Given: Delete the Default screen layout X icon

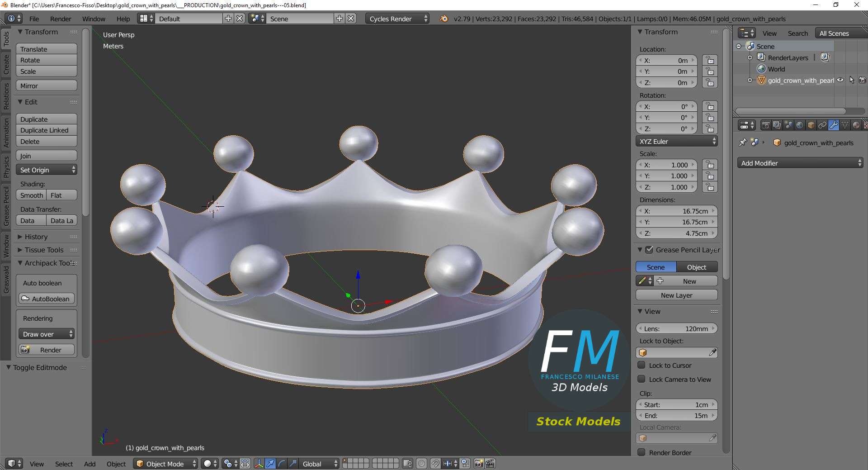Looking at the screenshot, I should (x=240, y=19).
